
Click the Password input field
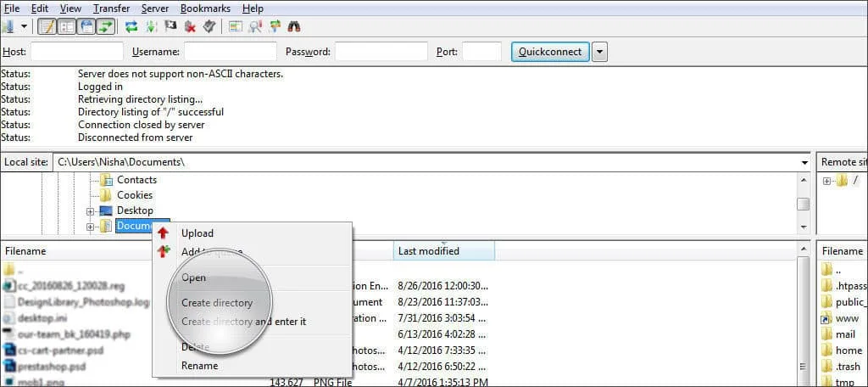381,52
